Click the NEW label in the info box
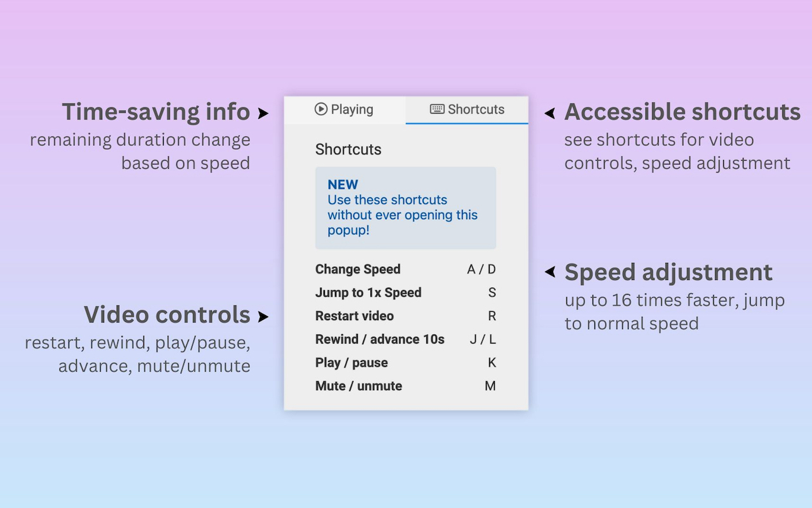Image resolution: width=812 pixels, height=508 pixels. click(x=343, y=185)
